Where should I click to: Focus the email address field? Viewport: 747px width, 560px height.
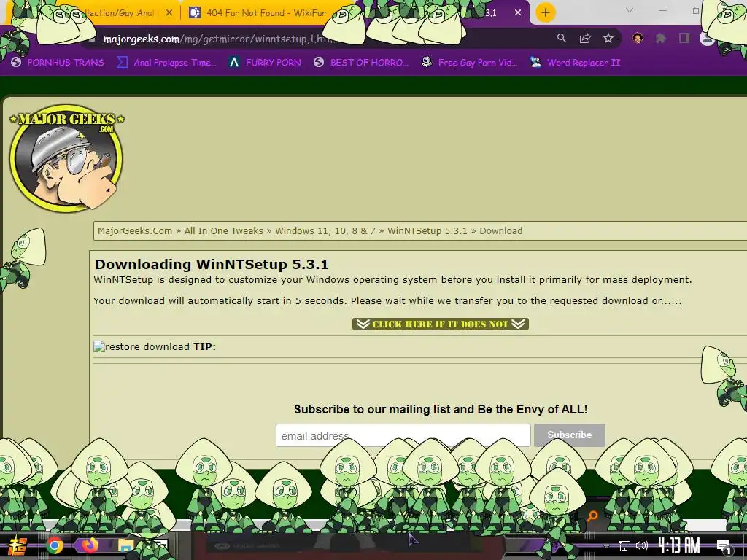(403, 435)
